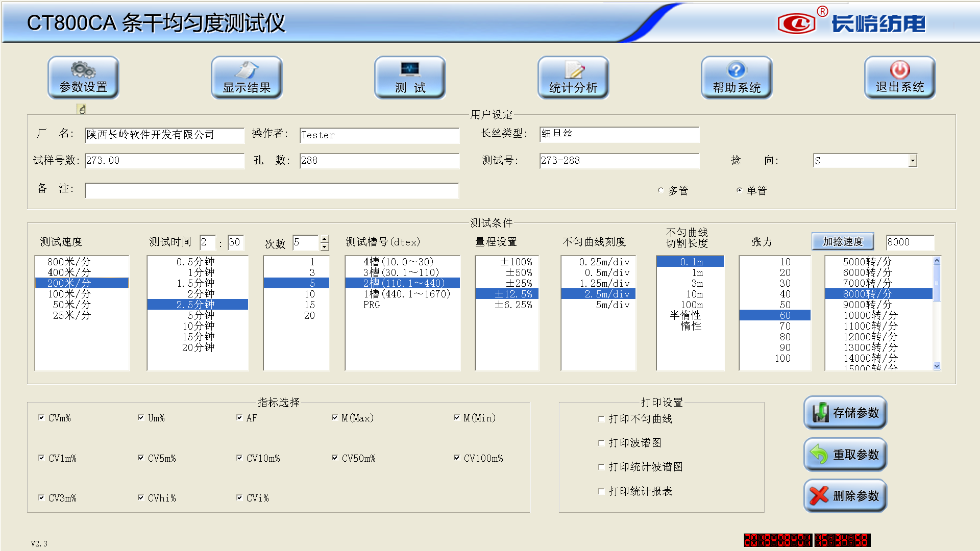Start testing via the 测试 monitor icon
Viewport: 980px width, 551px height.
[410, 78]
